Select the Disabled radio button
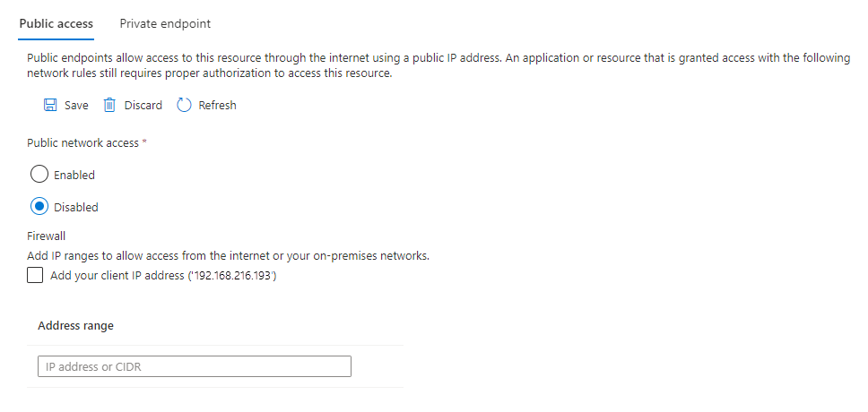 [39, 207]
